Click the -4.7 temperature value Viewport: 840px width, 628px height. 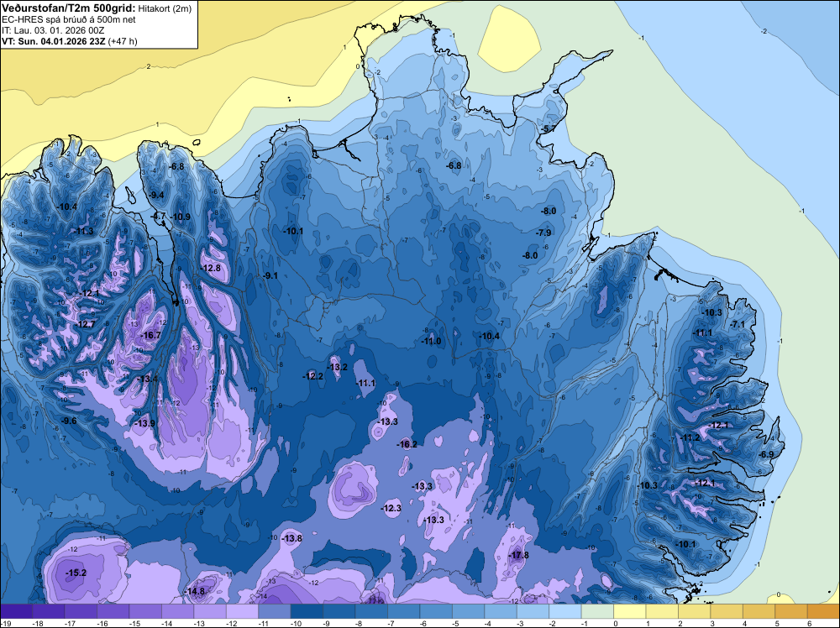(x=159, y=217)
